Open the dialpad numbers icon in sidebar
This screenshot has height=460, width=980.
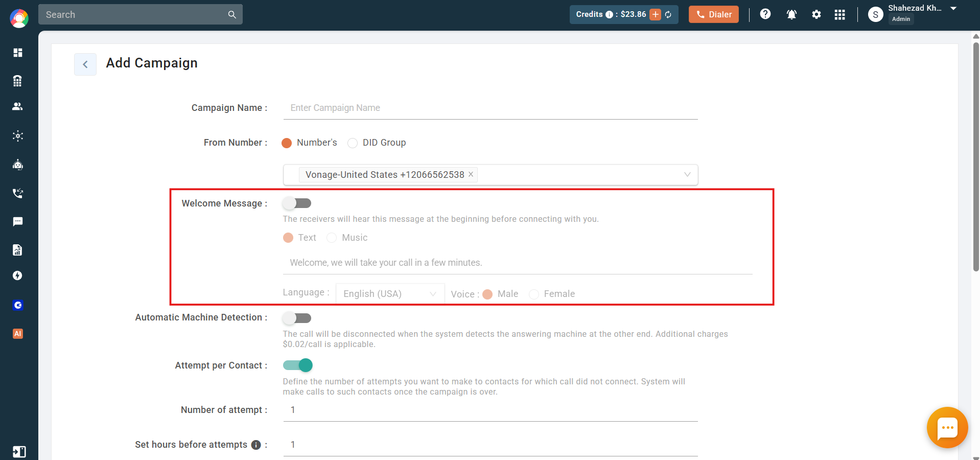[18, 81]
